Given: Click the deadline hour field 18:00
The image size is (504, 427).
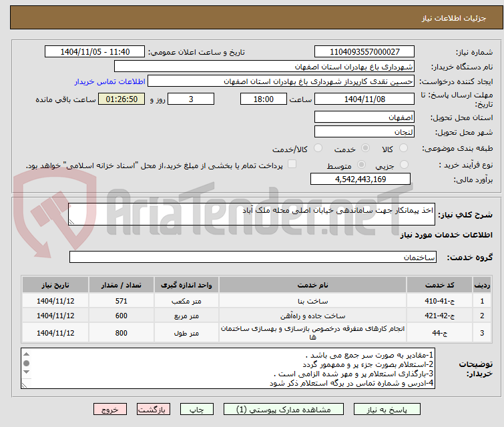Looking at the screenshot, I should pyautogui.click(x=264, y=99).
